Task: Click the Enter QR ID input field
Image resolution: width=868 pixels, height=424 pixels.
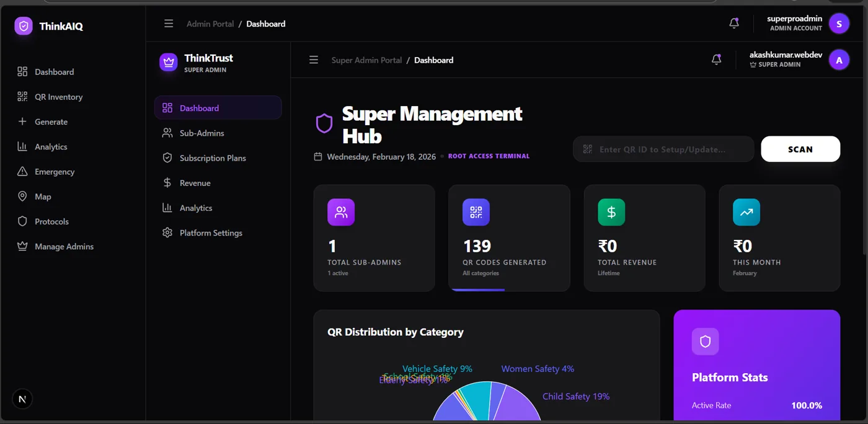Action: pos(663,149)
